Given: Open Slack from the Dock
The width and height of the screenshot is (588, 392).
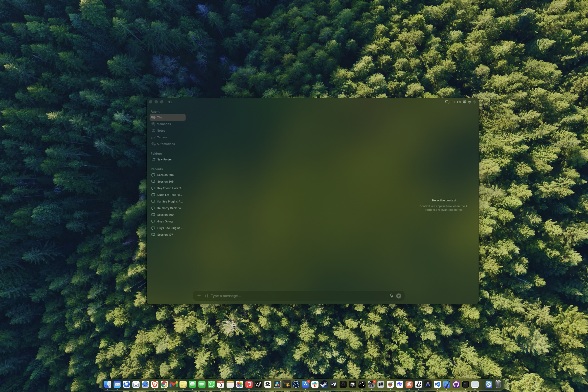Looking at the screenshot, I should [x=315, y=384].
